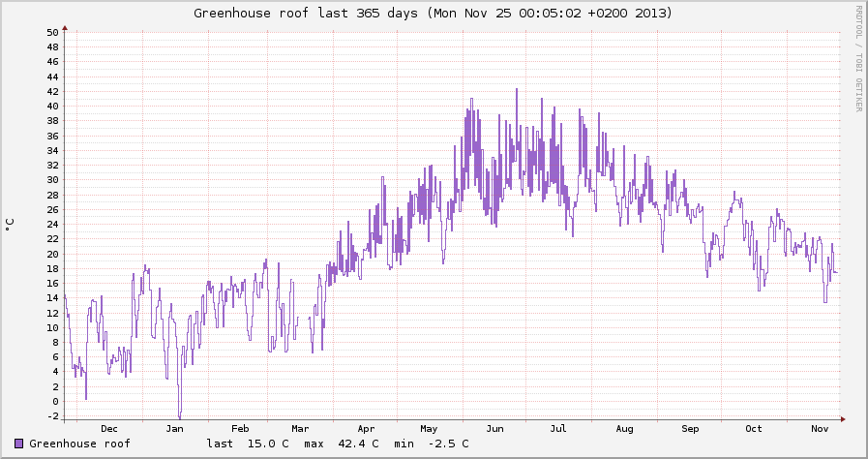Click the 'Jul' month label
This screenshot has width=868, height=459.
click(x=558, y=429)
